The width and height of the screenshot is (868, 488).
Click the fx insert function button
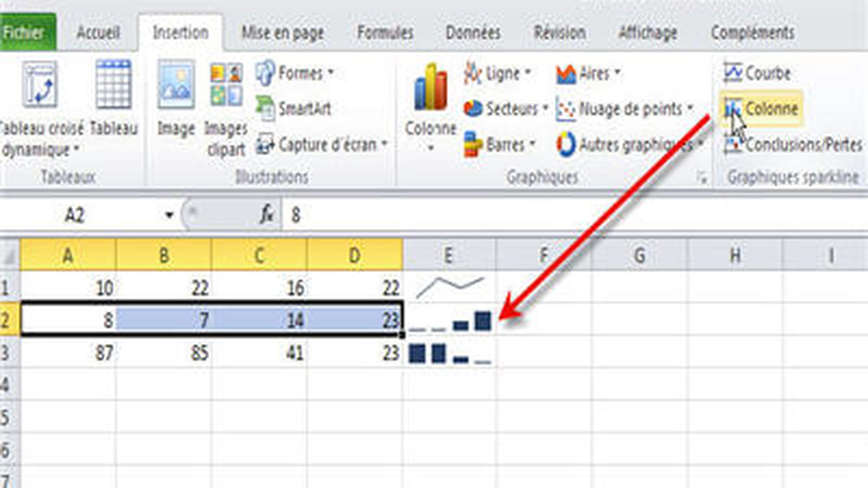(266, 215)
